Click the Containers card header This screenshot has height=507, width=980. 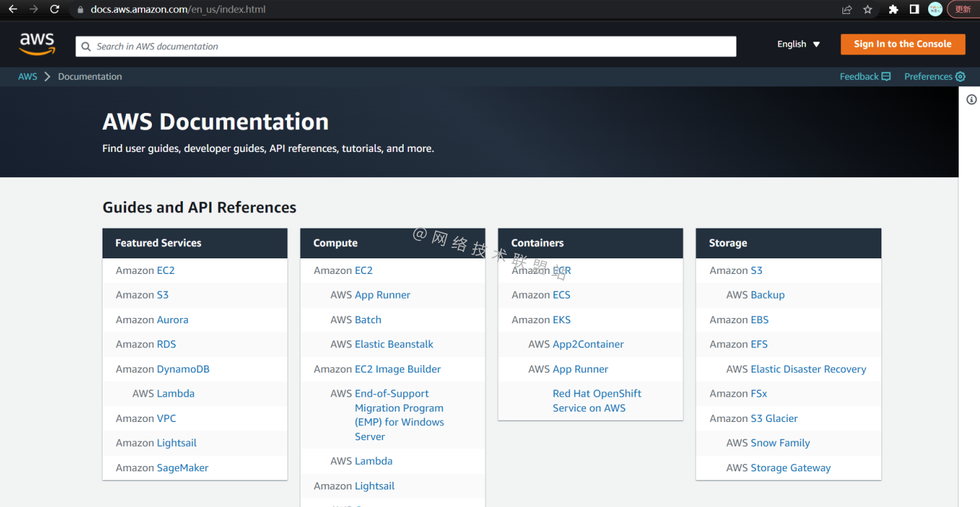pyautogui.click(x=591, y=243)
